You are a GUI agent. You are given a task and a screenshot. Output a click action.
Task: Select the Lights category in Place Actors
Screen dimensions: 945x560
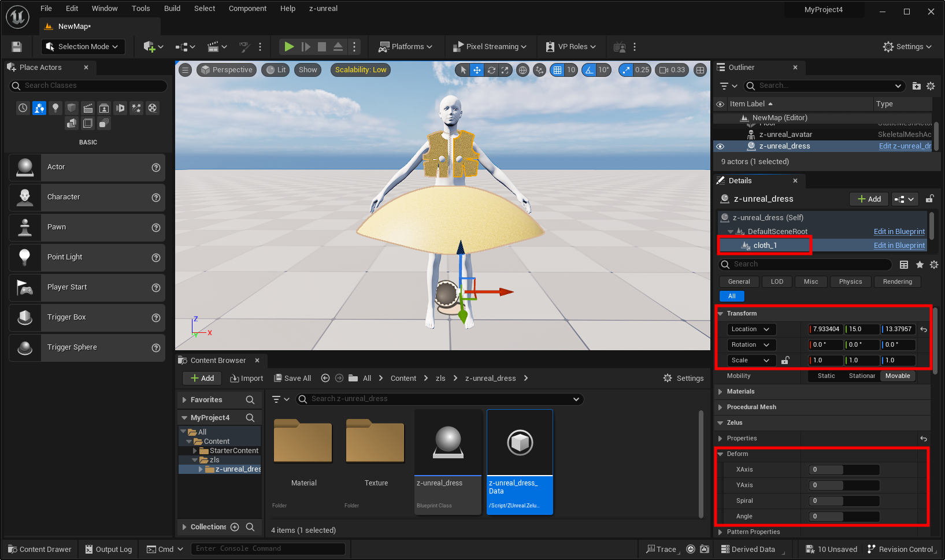tap(55, 108)
